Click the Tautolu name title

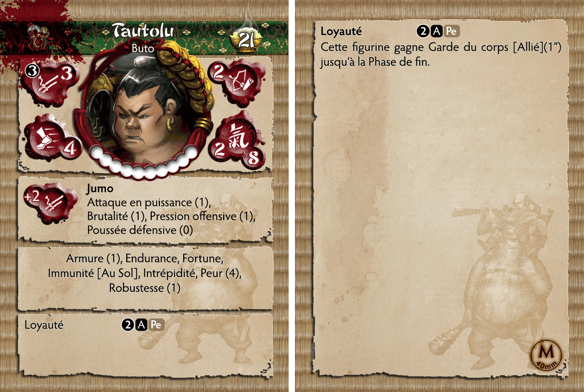143,31
